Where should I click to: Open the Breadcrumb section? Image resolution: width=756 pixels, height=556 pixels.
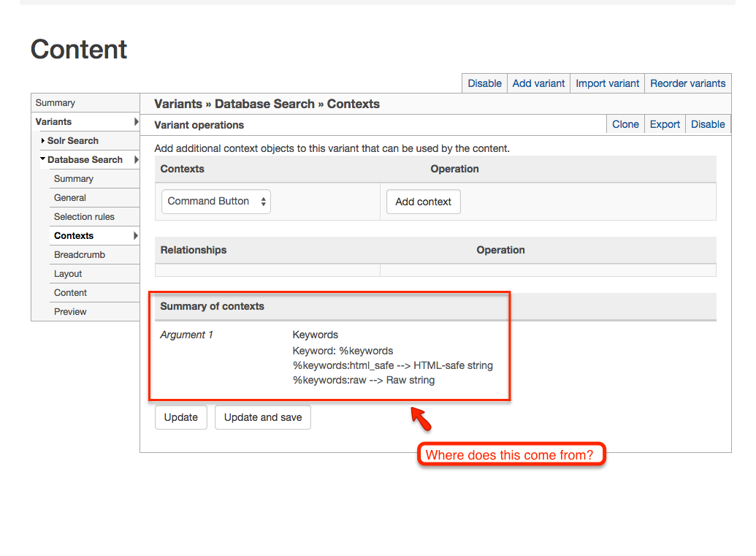pyautogui.click(x=79, y=254)
